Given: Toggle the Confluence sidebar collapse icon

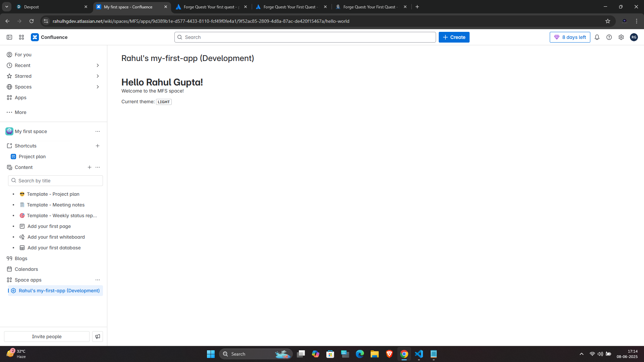Looking at the screenshot, I should click(9, 37).
